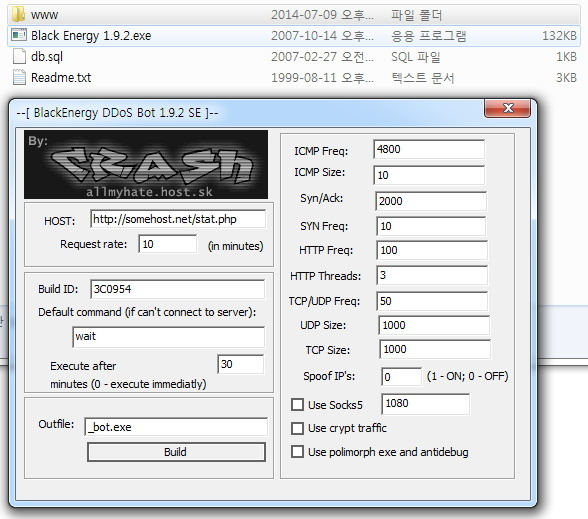The width and height of the screenshot is (588, 519).
Task: Click the ICMP Size field
Action: click(429, 175)
